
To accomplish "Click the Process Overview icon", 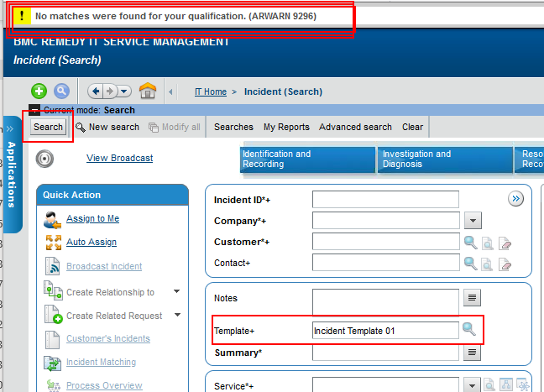I will coord(54,385).
